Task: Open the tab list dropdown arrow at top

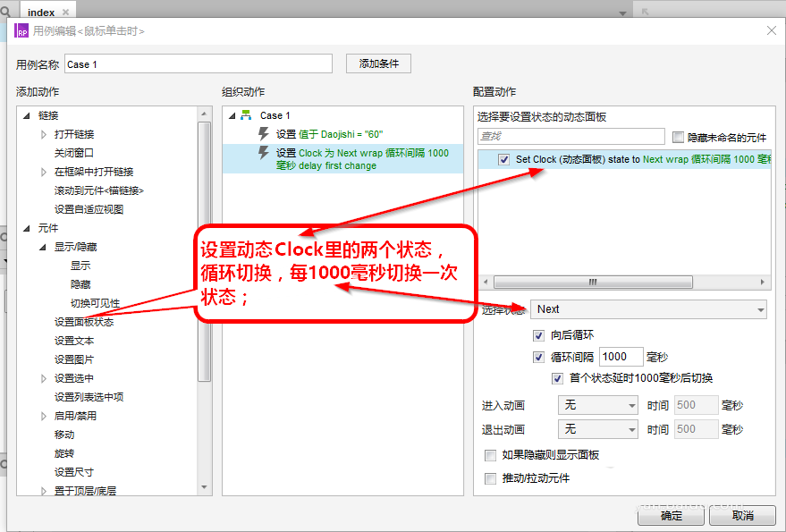Action: click(x=622, y=13)
